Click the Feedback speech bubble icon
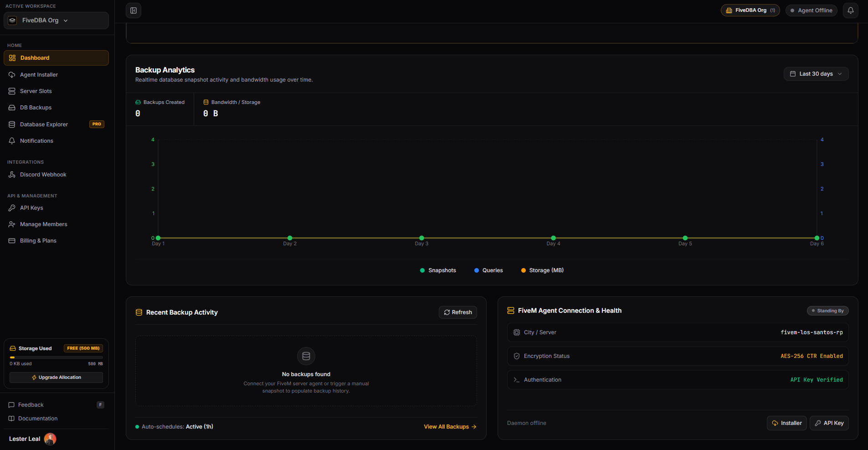868x450 pixels. point(11,405)
